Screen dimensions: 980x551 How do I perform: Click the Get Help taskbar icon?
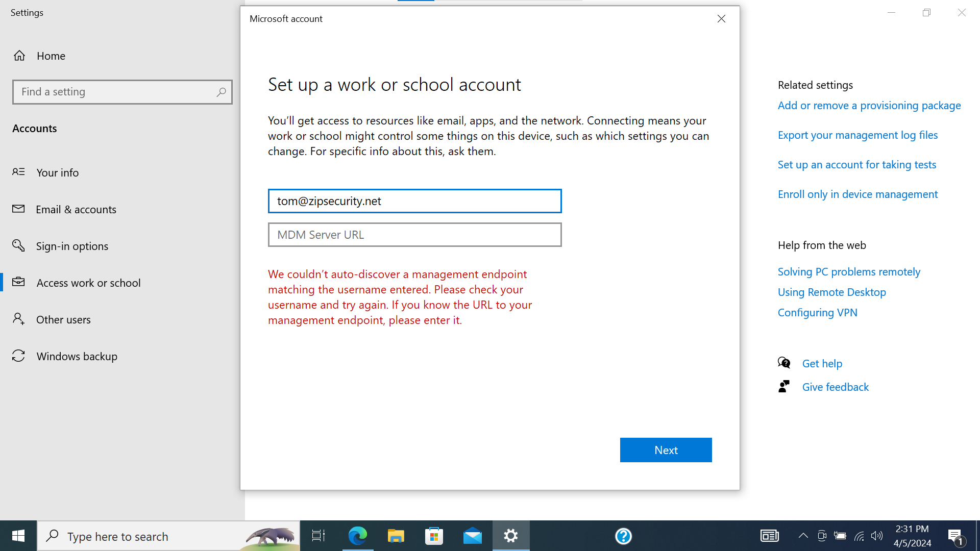(623, 536)
